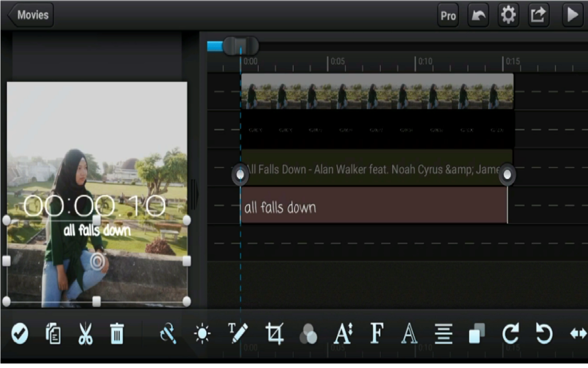Screen dimensions: 588x368
Task: Duplicate the clip with the copy icon
Action: [x=53, y=333]
